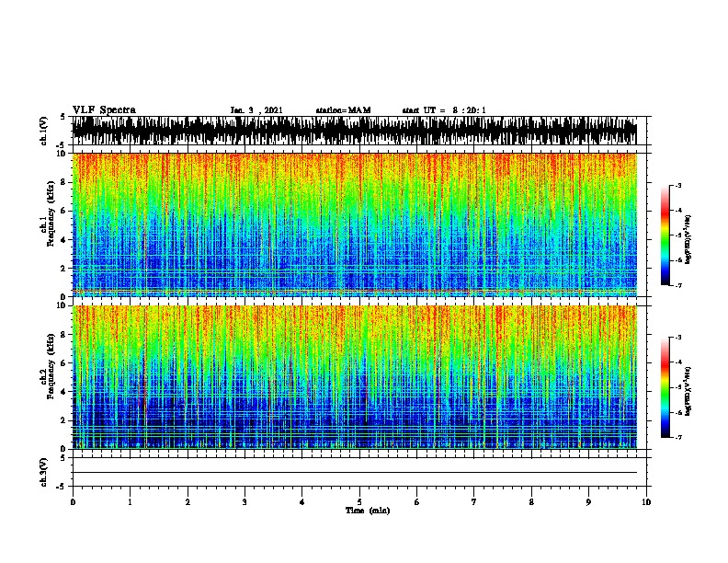
Task: Click the flat ch.3 voltage trace line
Action: coord(355,473)
